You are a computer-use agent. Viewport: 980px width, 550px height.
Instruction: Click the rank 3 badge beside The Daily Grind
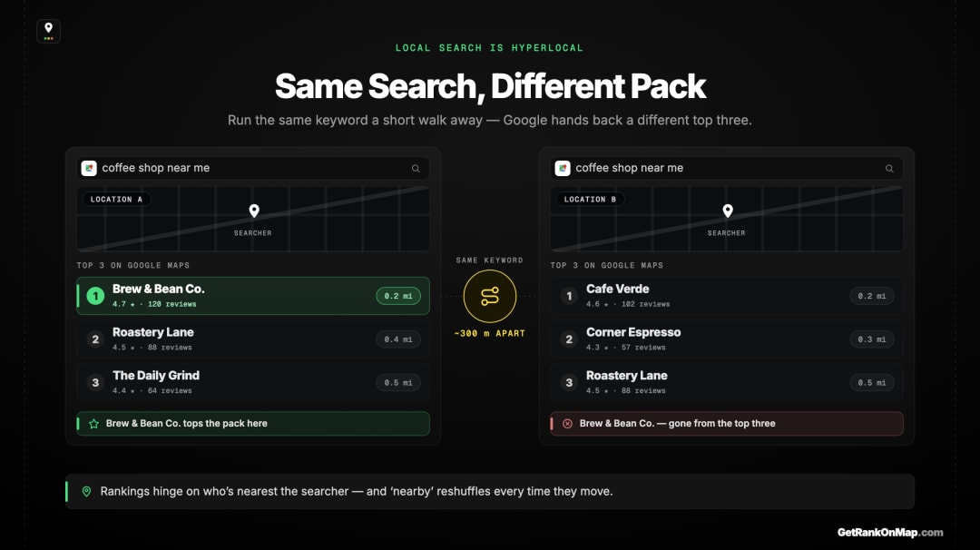coord(95,382)
